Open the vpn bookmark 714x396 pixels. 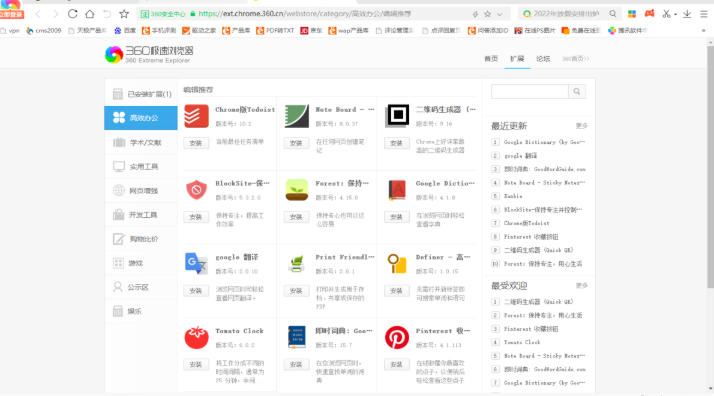coord(10,31)
